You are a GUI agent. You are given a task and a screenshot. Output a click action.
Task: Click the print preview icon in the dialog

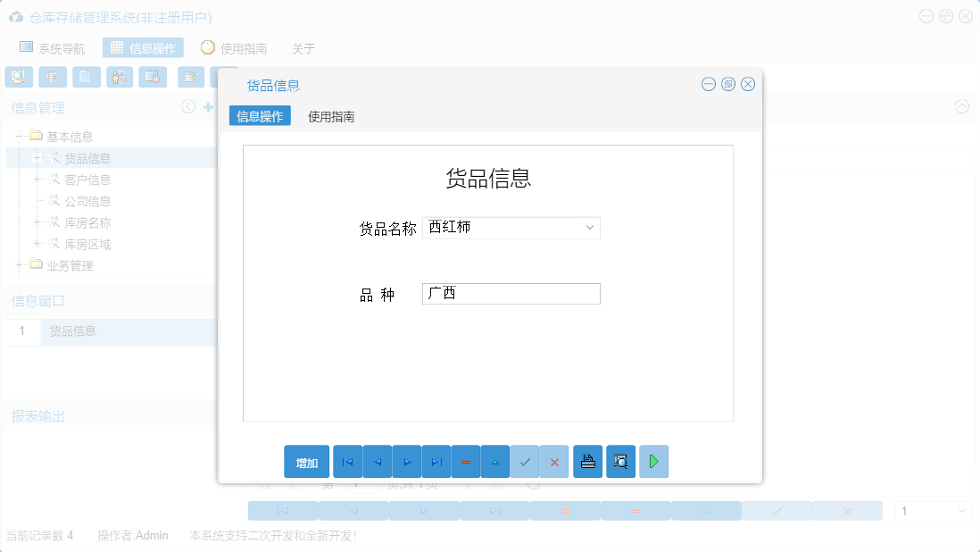(x=620, y=461)
